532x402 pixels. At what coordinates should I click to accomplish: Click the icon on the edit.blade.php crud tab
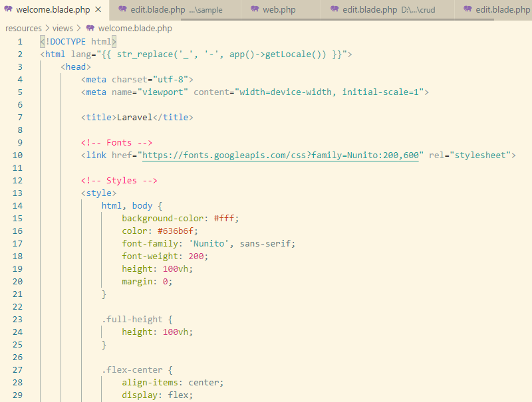pyautogui.click(x=334, y=10)
